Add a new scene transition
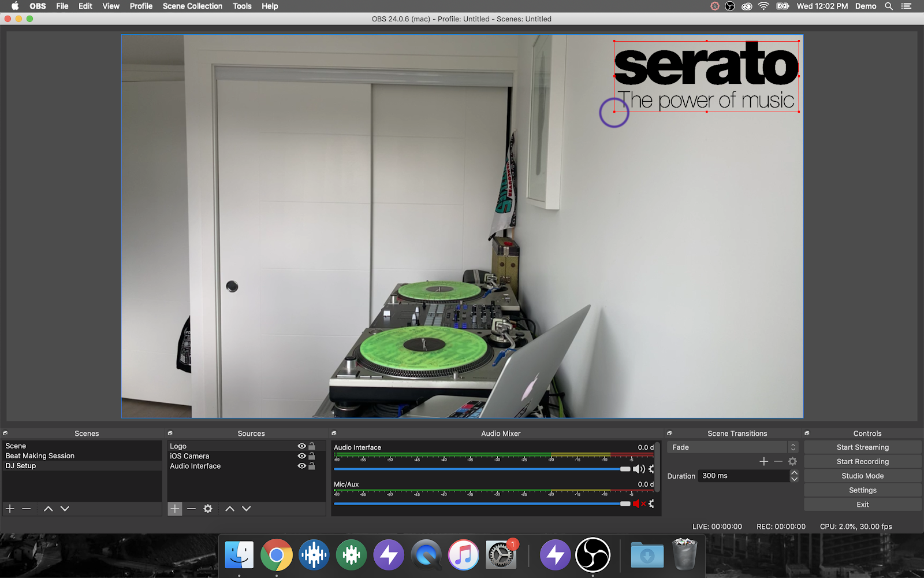 click(x=763, y=461)
